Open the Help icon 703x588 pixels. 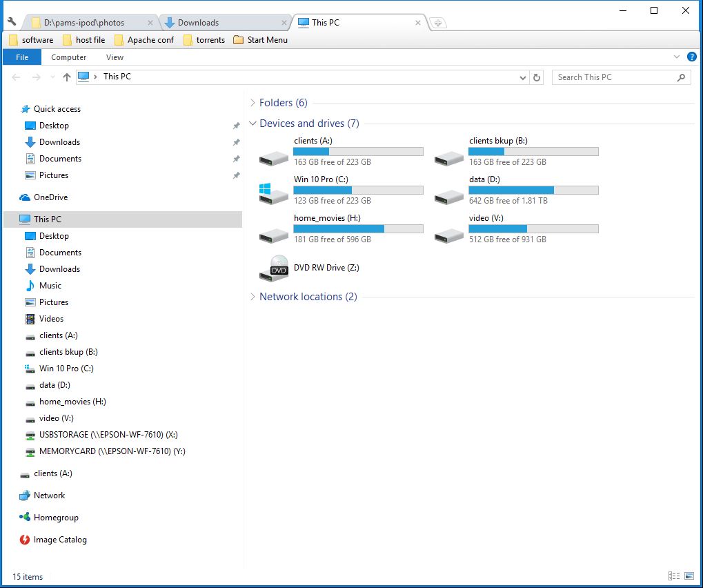tap(692, 57)
